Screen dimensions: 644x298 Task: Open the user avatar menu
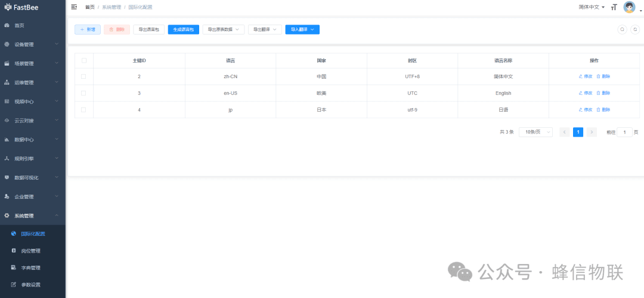click(629, 7)
